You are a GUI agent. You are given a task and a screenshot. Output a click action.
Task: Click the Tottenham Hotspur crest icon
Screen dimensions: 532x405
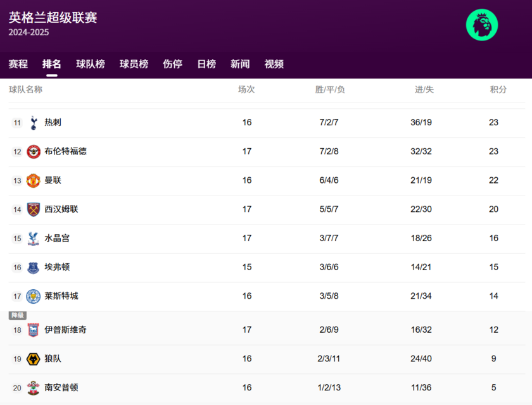tap(32, 122)
